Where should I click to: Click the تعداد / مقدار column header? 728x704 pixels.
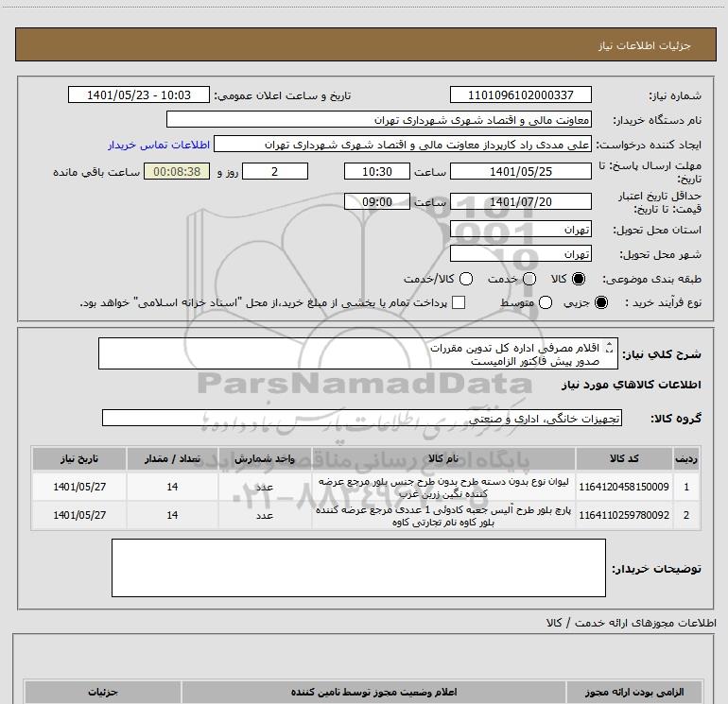(172, 459)
